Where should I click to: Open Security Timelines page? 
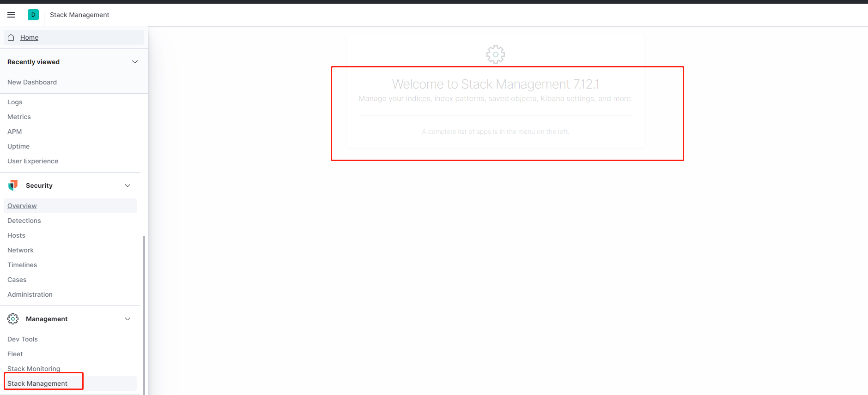pos(22,265)
